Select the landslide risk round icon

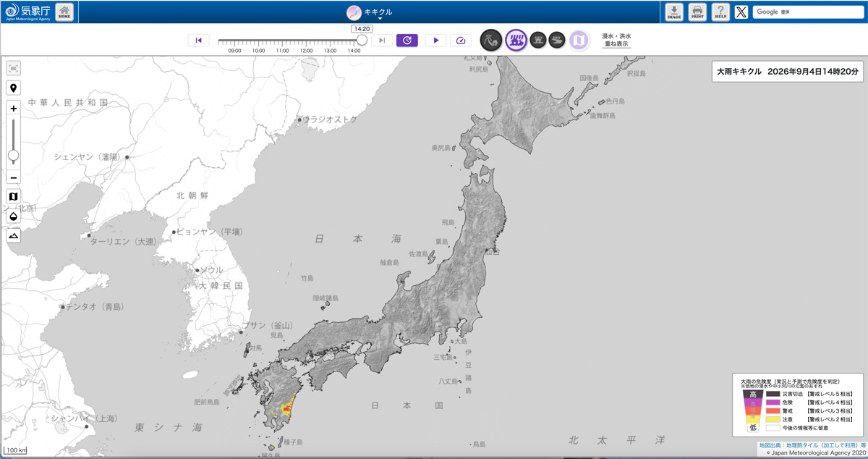click(491, 40)
